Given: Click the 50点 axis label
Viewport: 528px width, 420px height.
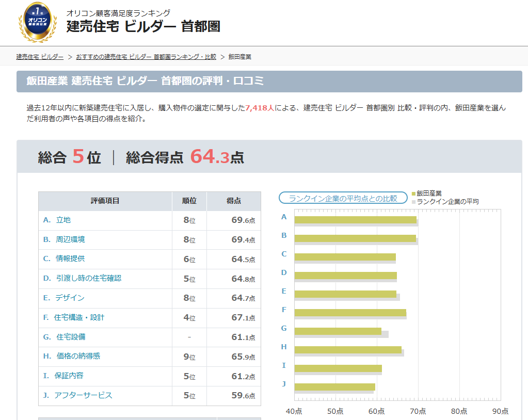Looking at the screenshot, I should tap(335, 411).
